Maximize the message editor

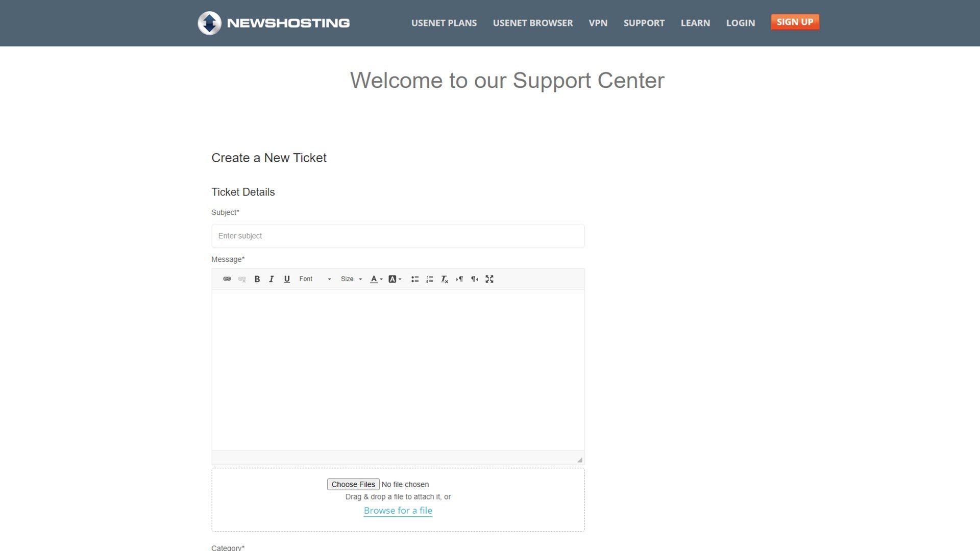click(489, 279)
